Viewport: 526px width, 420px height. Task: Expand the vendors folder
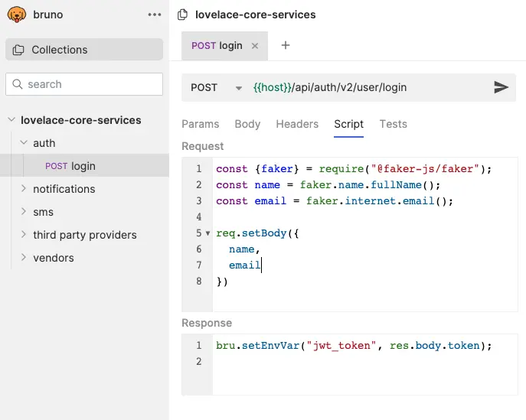[24, 257]
